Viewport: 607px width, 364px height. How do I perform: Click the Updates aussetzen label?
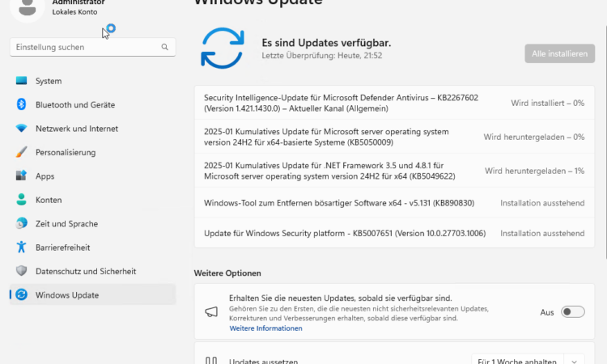[x=263, y=362]
